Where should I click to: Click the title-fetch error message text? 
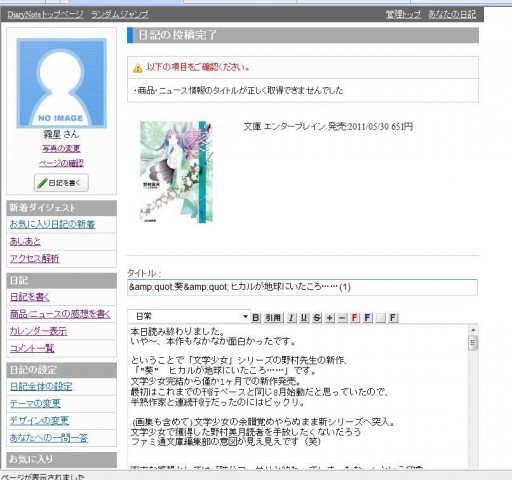(239, 91)
